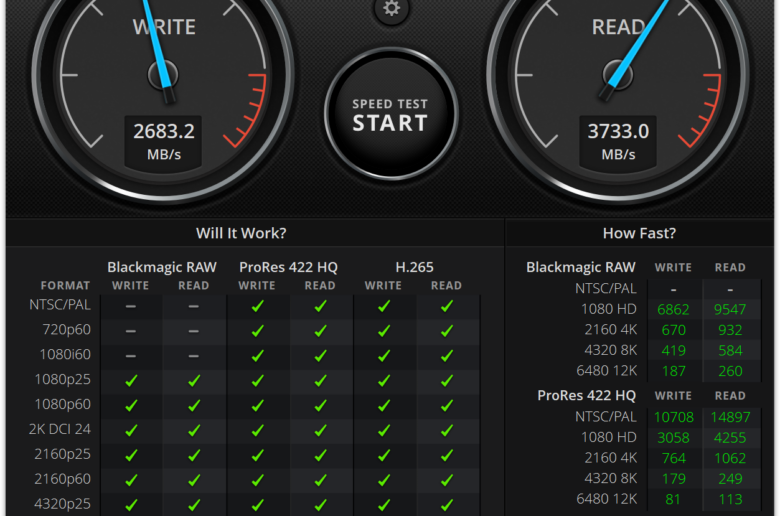Select the 584 read value
The image size is (780, 516).
pyautogui.click(x=730, y=350)
